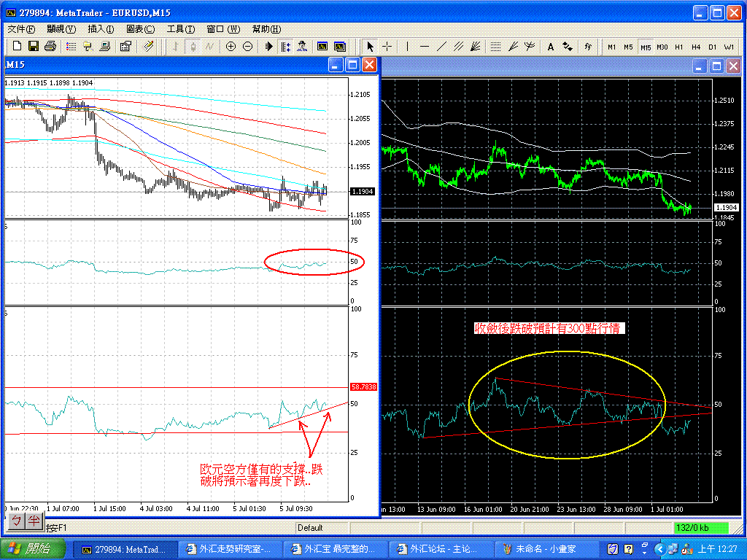The image size is (747, 560).
Task: Select the Vertical Line drawing tool
Action: [407, 46]
